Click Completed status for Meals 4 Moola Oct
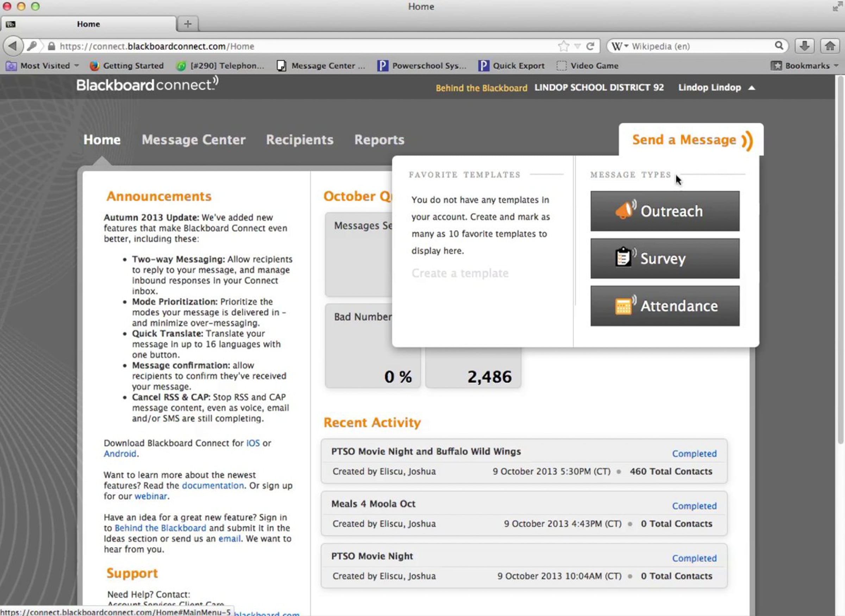 (694, 506)
